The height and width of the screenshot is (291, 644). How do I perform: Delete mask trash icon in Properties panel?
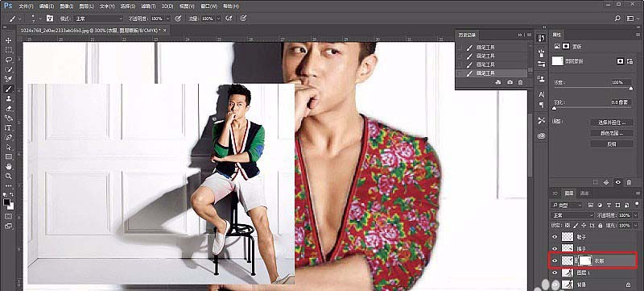pyautogui.click(x=629, y=182)
